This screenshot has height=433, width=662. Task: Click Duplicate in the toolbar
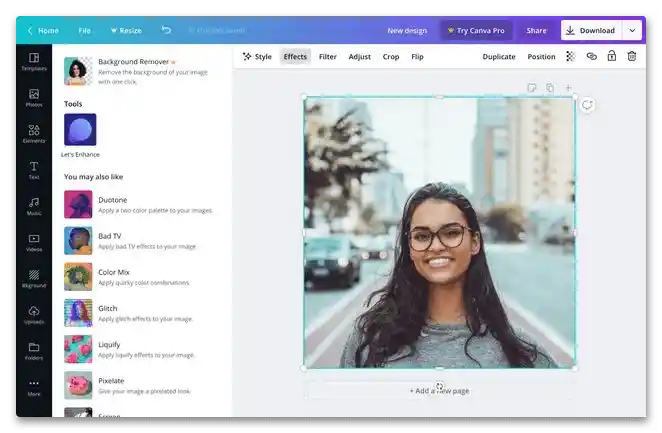[499, 57]
